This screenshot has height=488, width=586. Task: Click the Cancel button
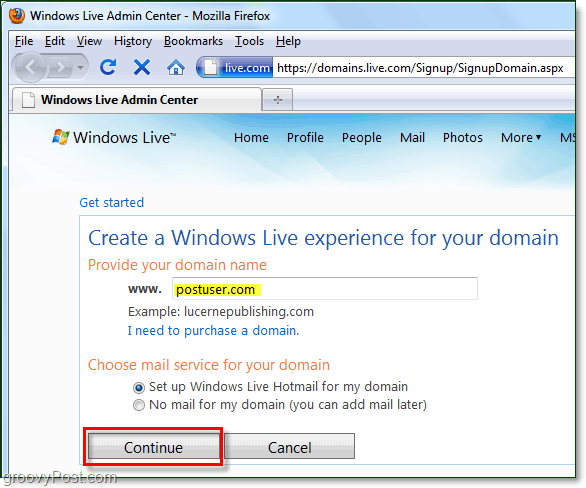click(x=290, y=447)
